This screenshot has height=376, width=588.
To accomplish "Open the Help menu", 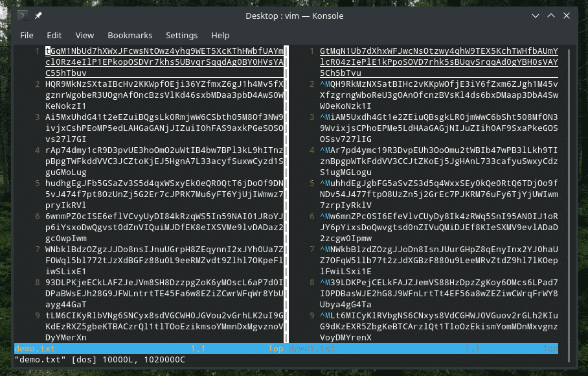I will point(220,35).
